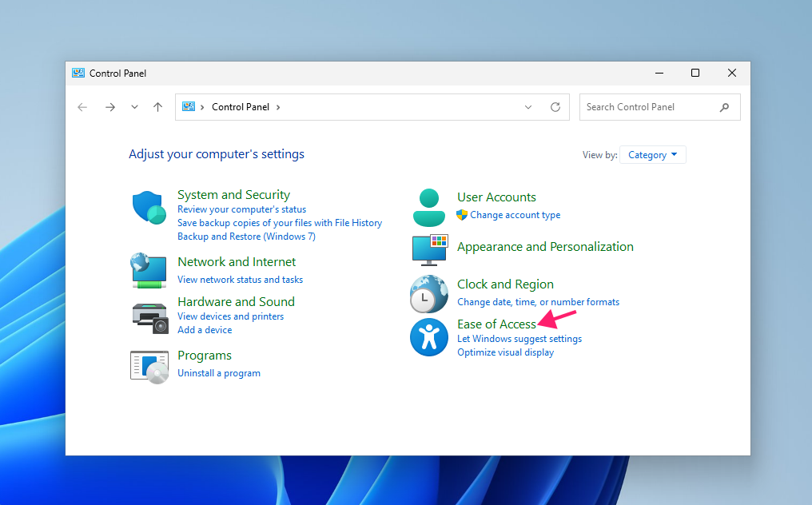Go back with the left arrow

[x=82, y=107]
